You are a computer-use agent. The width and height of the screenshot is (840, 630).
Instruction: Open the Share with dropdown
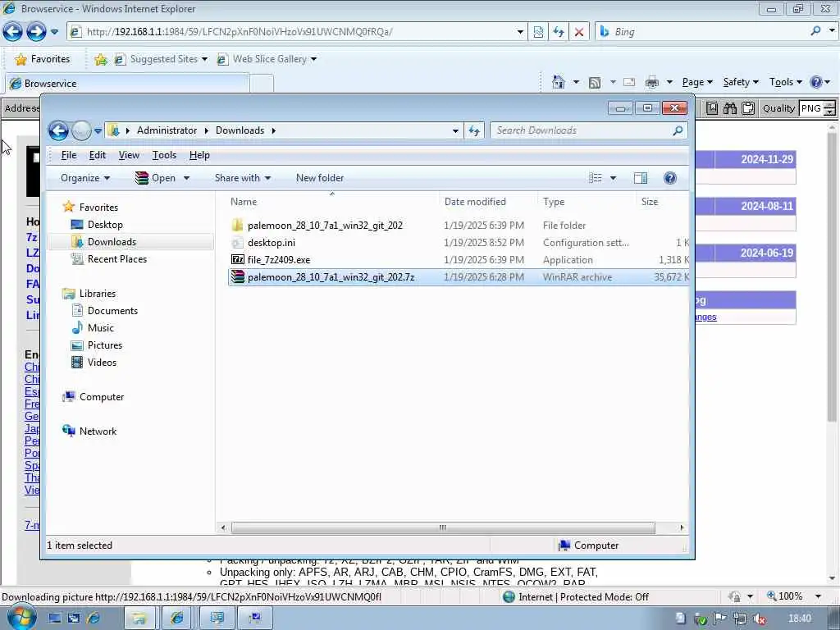(243, 178)
